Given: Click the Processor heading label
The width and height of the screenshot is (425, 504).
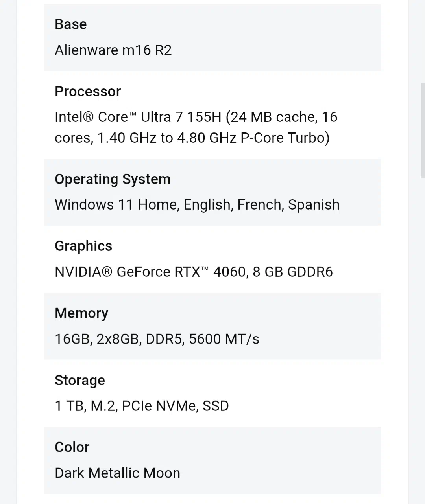Looking at the screenshot, I should pos(88,92).
